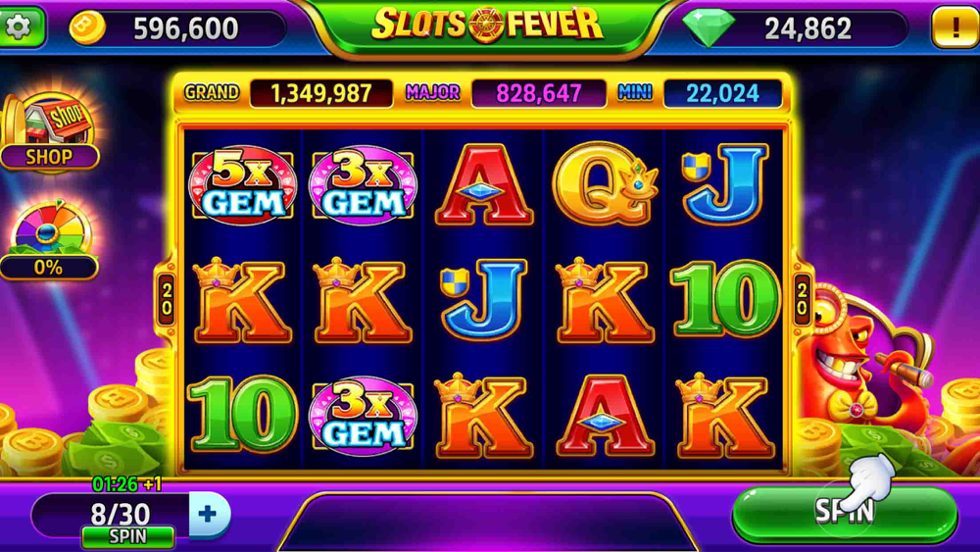Click the top 3x GEM symbol
Viewport: 980px width, 552px height.
point(363,185)
